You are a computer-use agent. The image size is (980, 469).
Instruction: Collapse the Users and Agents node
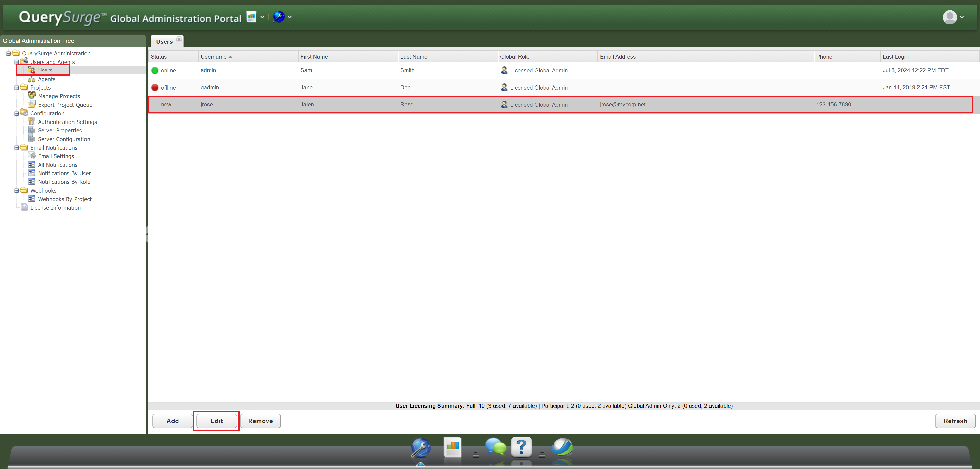(16, 62)
